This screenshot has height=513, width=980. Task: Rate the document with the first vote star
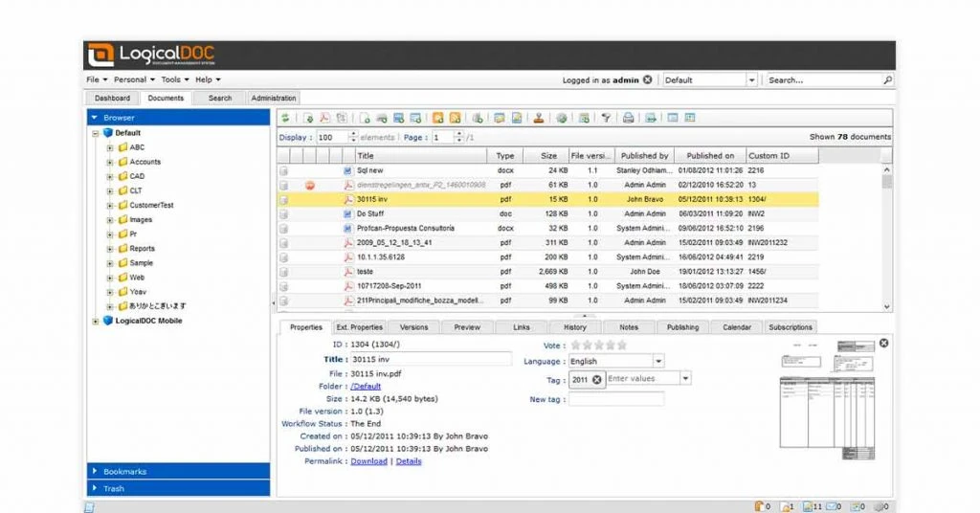point(575,345)
